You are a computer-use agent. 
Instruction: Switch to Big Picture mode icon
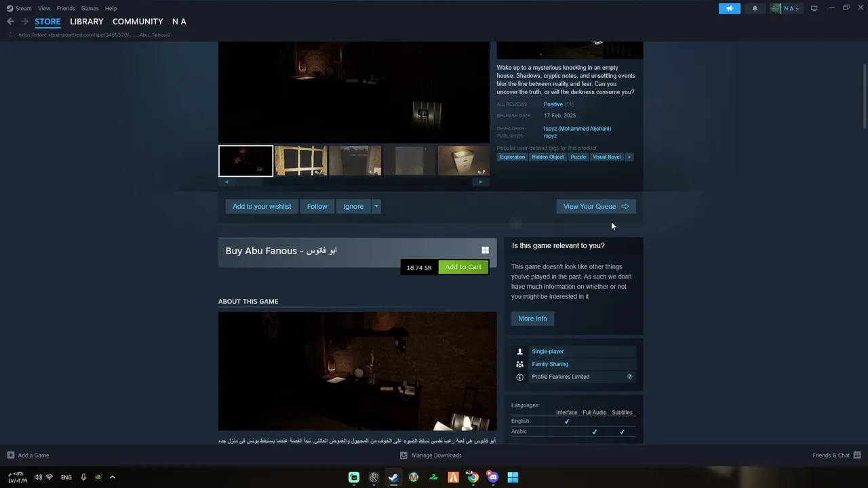point(814,8)
